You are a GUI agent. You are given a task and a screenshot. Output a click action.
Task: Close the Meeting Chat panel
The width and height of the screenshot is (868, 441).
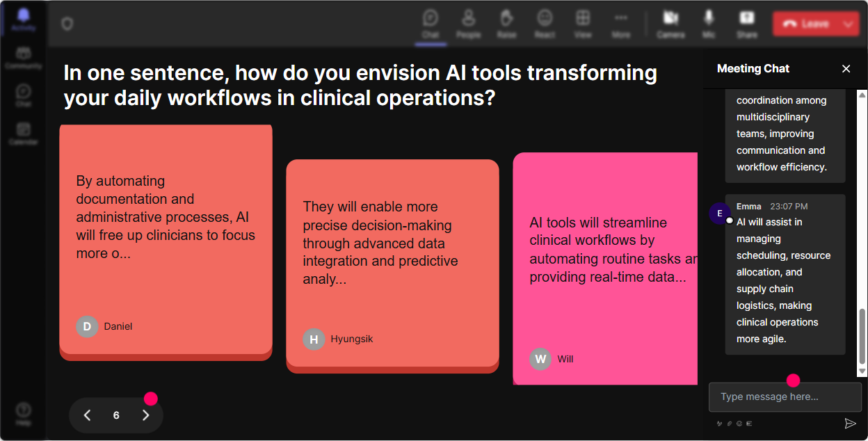point(846,68)
